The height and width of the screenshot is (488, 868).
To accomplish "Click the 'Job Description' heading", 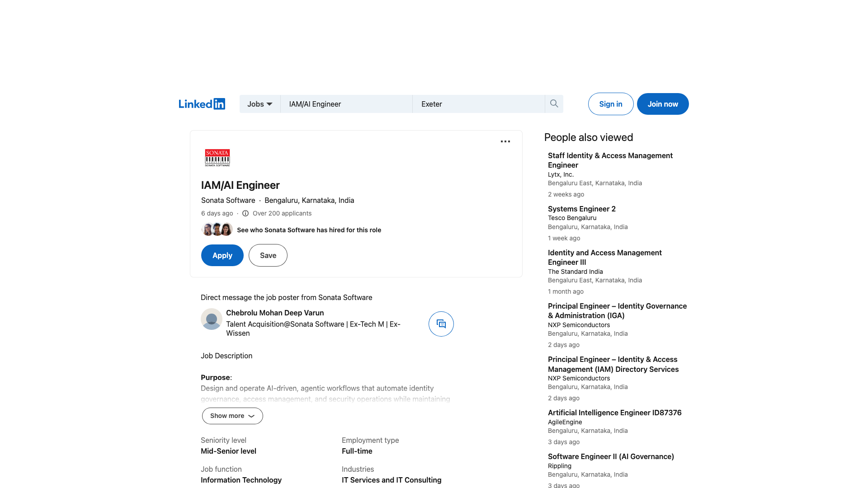I will tap(226, 356).
